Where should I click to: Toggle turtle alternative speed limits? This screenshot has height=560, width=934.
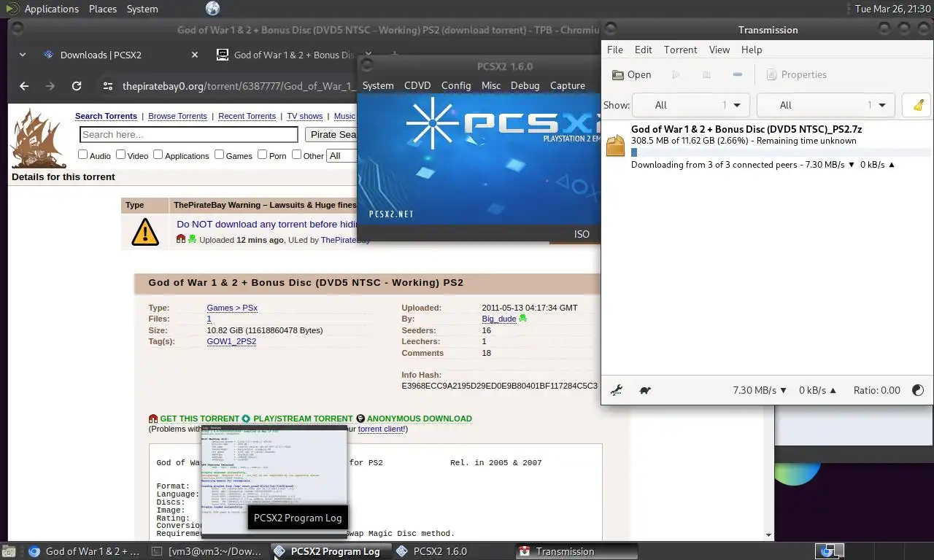point(645,390)
